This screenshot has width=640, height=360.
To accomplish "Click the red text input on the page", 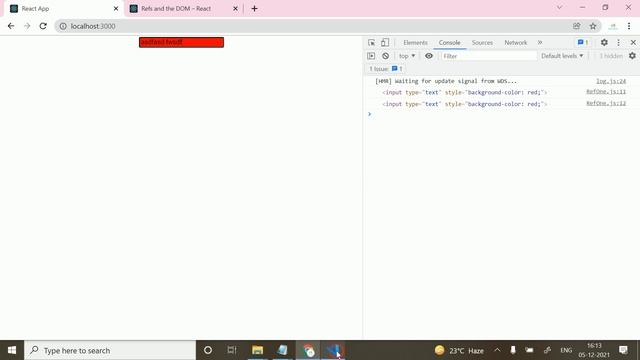I will point(181,42).
